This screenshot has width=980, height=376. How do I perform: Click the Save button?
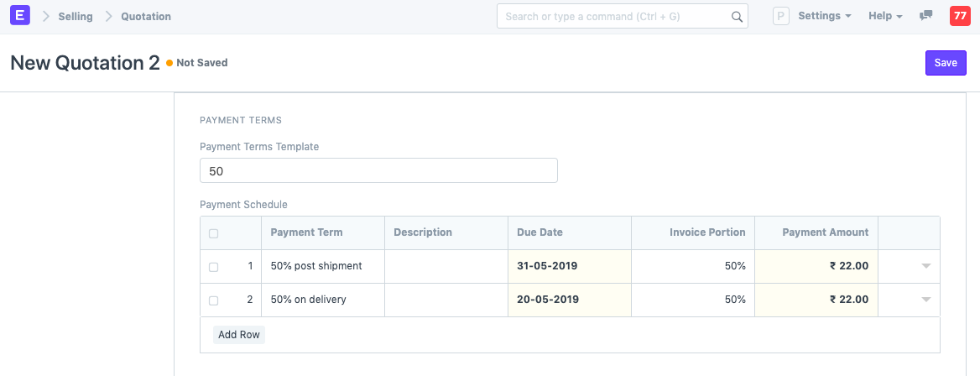click(x=946, y=63)
